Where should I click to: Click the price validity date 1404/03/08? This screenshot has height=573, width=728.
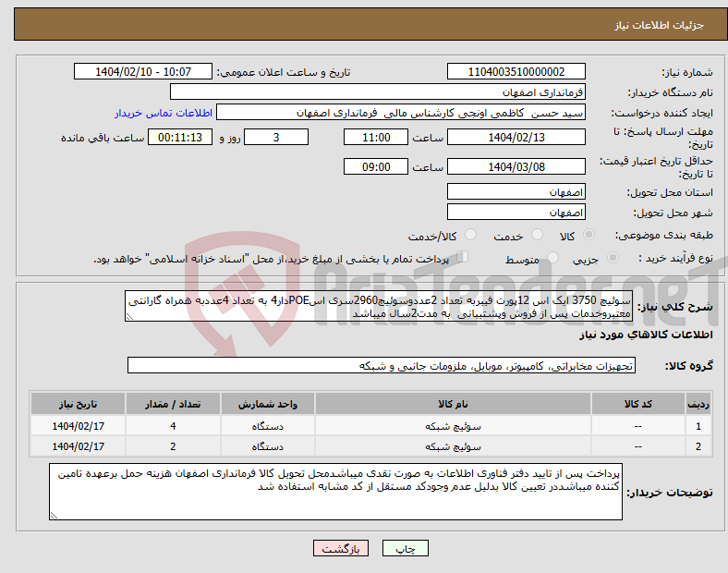[x=516, y=166]
